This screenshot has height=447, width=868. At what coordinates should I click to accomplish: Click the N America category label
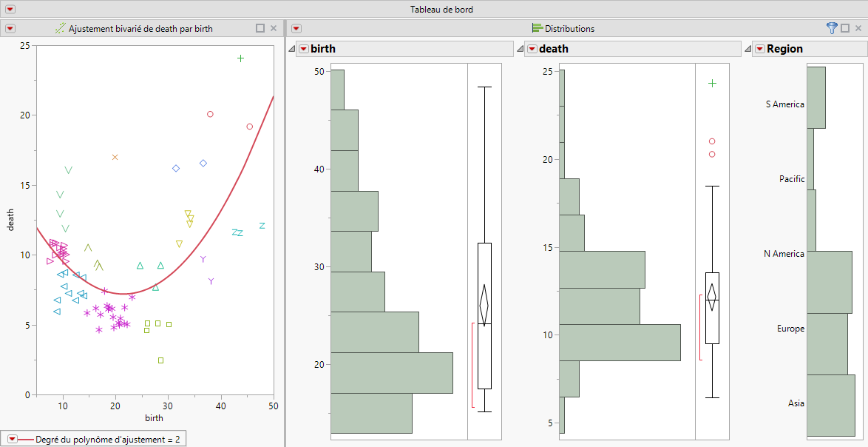[784, 254]
